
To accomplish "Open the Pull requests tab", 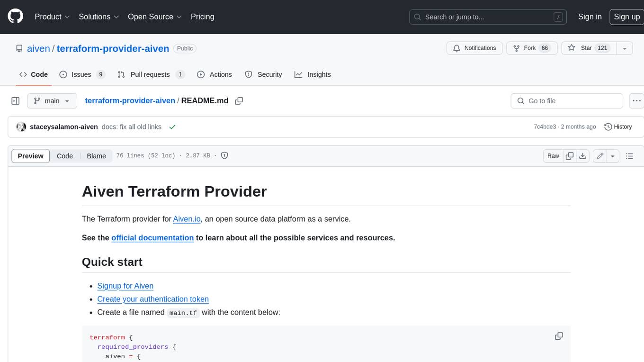I will 151,74.
